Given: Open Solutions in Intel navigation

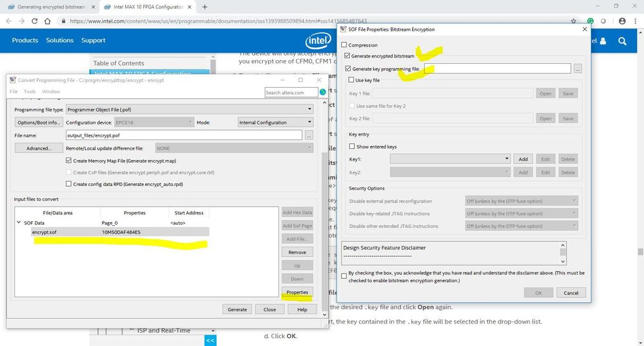Looking at the screenshot, I should coord(59,40).
